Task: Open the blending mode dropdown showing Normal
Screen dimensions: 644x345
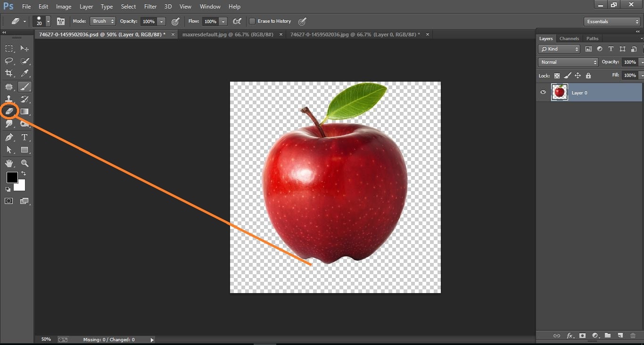Action: (x=568, y=62)
